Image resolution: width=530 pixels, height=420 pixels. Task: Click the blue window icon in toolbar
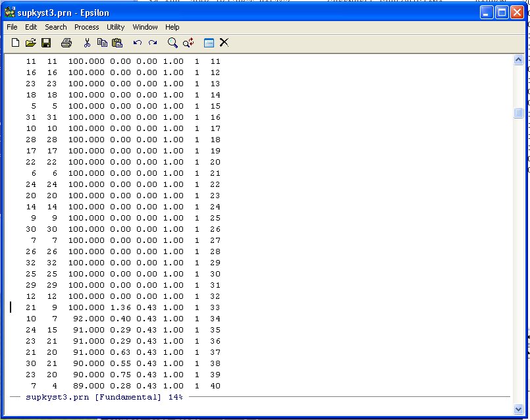pos(209,43)
